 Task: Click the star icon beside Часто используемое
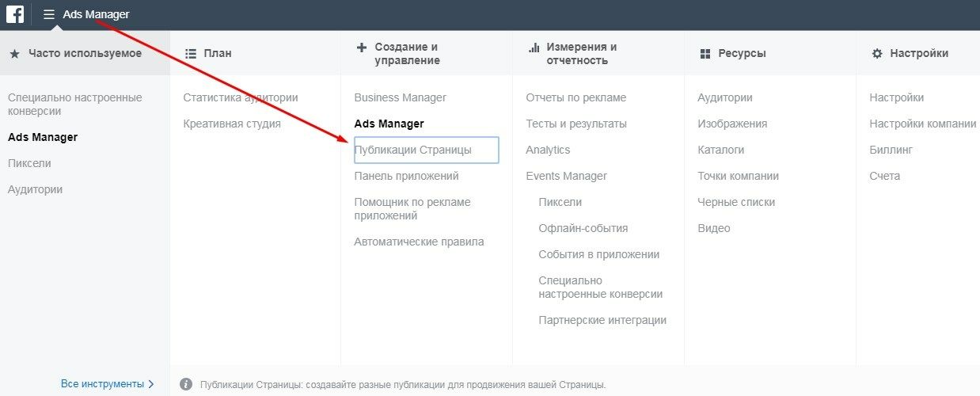pyautogui.click(x=14, y=53)
